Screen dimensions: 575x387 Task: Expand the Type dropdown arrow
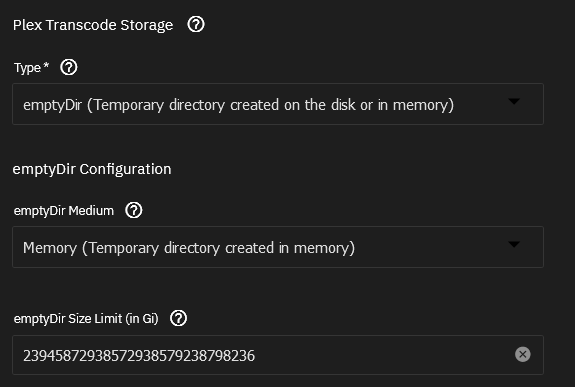[514, 101]
